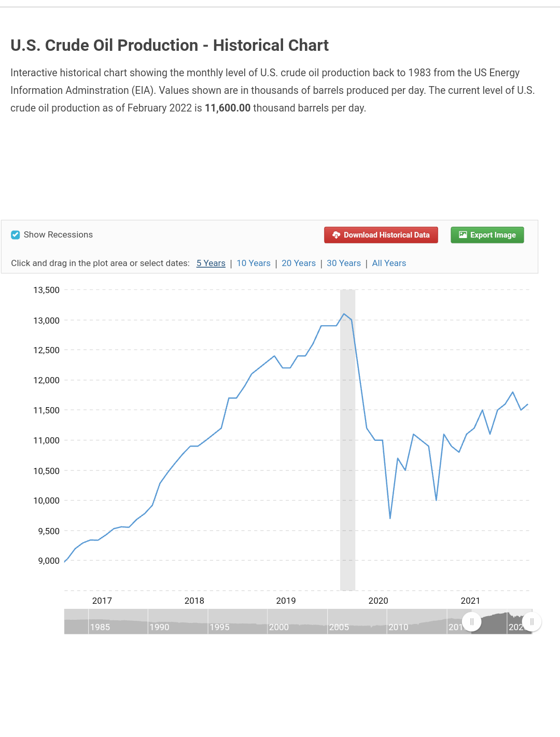560x737 pixels.
Task: Click the gray recession band in chart
Action: [347, 467]
